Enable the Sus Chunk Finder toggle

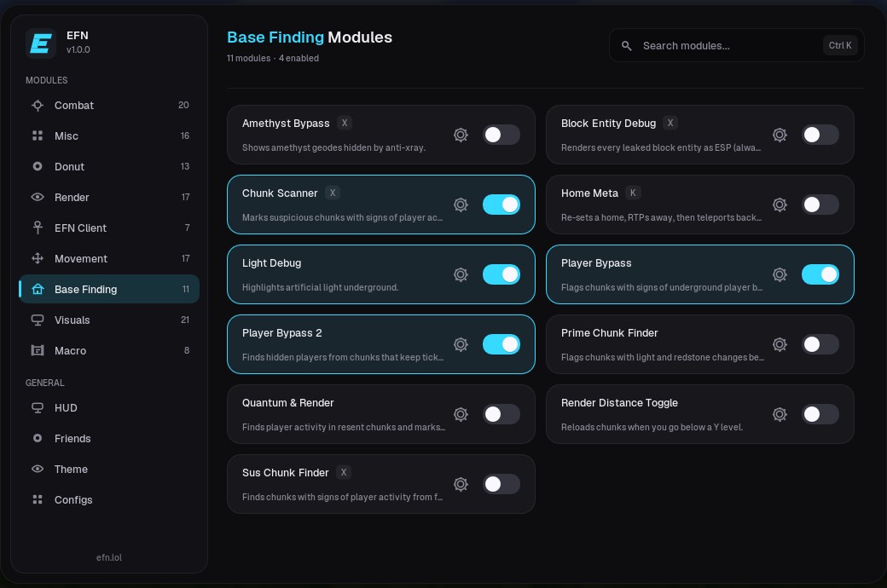501,484
